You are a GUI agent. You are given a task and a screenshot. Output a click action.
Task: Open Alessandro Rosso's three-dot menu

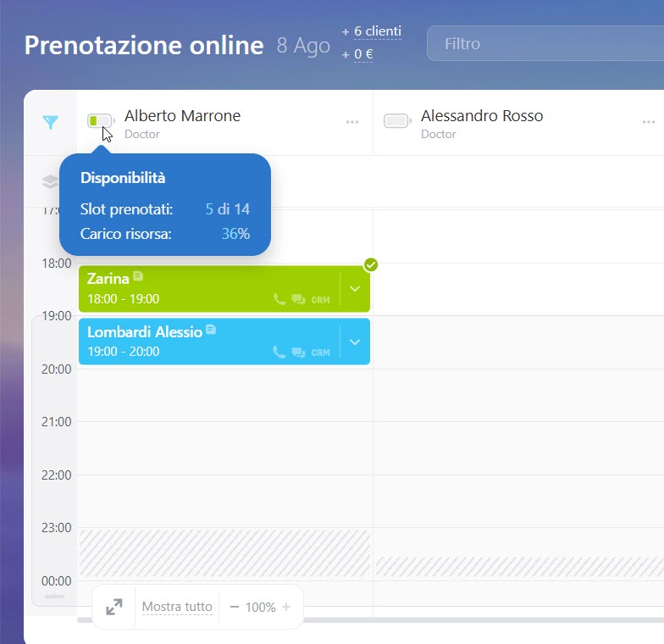649,123
